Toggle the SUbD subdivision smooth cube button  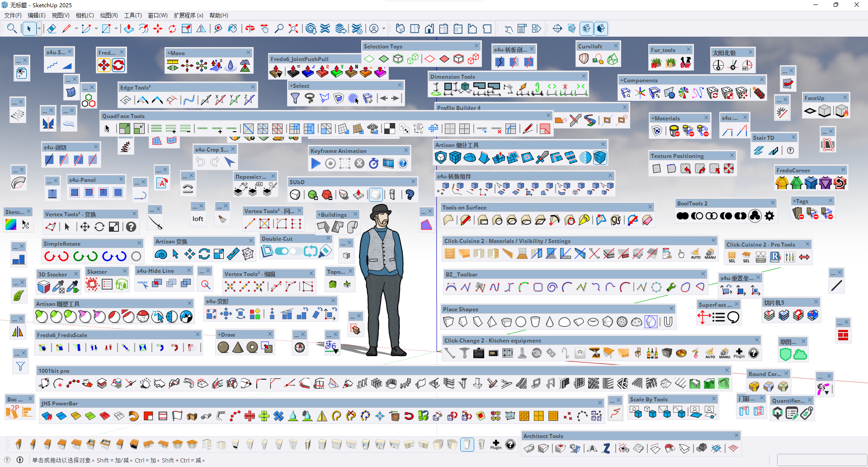295,195
